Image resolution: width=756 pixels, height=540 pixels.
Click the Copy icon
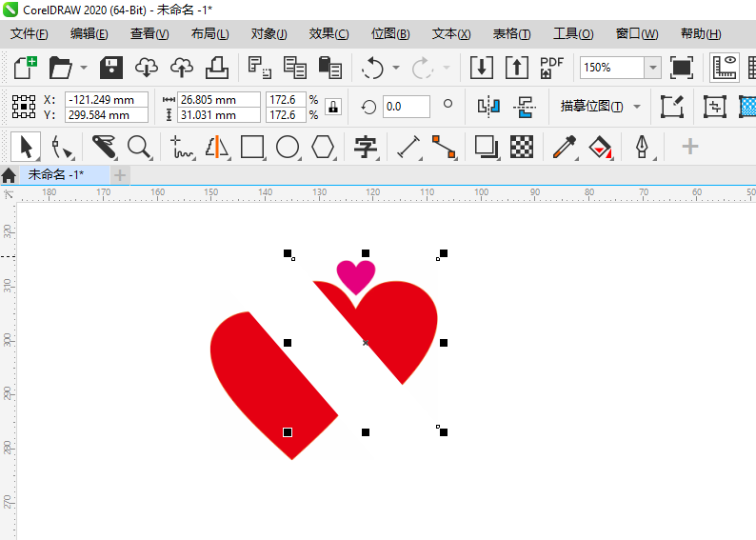point(294,68)
